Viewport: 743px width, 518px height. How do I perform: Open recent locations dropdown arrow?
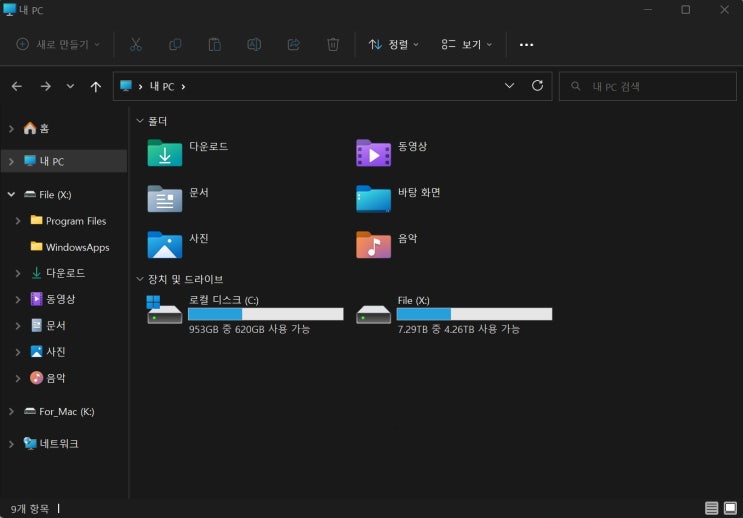pyautogui.click(x=70, y=86)
